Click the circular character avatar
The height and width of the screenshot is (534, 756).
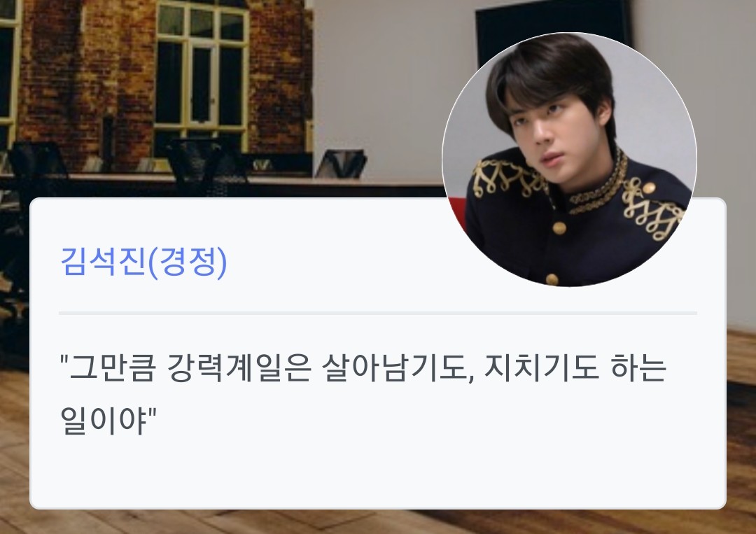click(x=569, y=160)
